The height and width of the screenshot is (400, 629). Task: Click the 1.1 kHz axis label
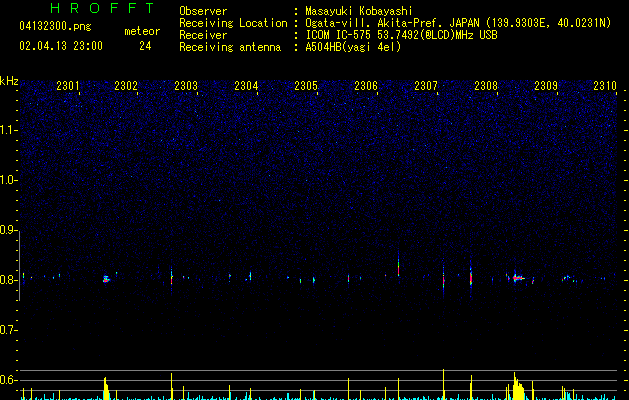8,130
